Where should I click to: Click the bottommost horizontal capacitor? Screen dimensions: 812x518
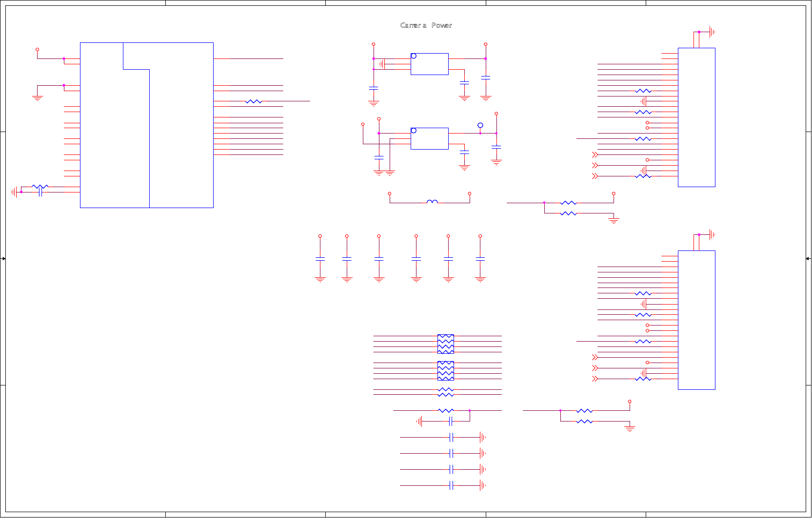[x=451, y=485]
